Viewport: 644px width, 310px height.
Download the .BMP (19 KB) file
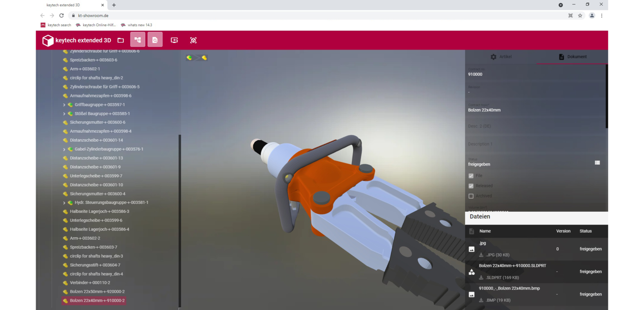(481, 300)
